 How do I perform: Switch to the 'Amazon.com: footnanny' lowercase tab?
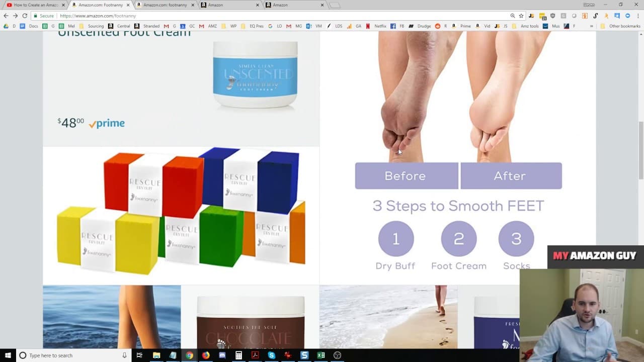pyautogui.click(x=165, y=5)
